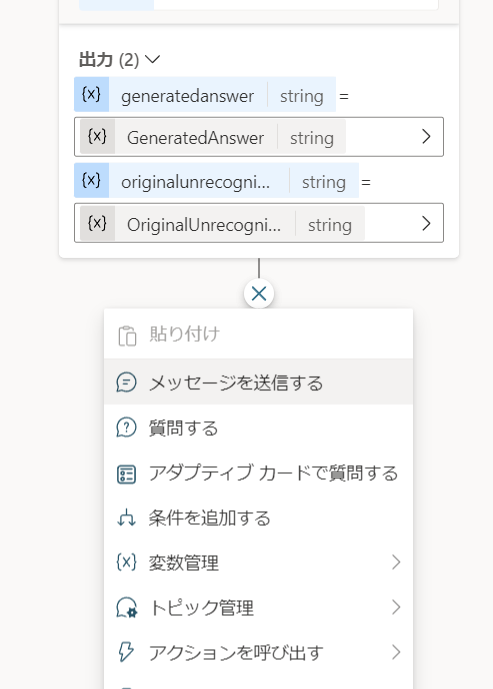Click the アクションを呼び出す lightning icon
The width and height of the screenshot is (493, 689).
(126, 652)
